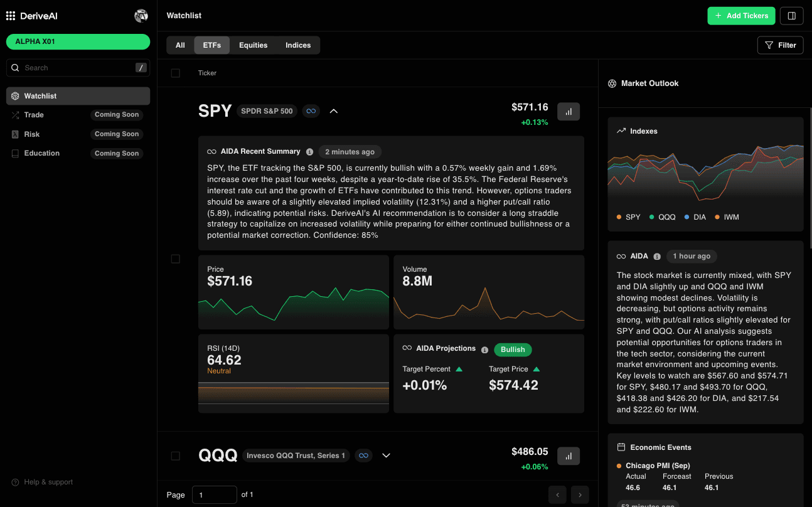Click the ALPHA X01 green button
The width and height of the screenshot is (812, 507).
78,41
